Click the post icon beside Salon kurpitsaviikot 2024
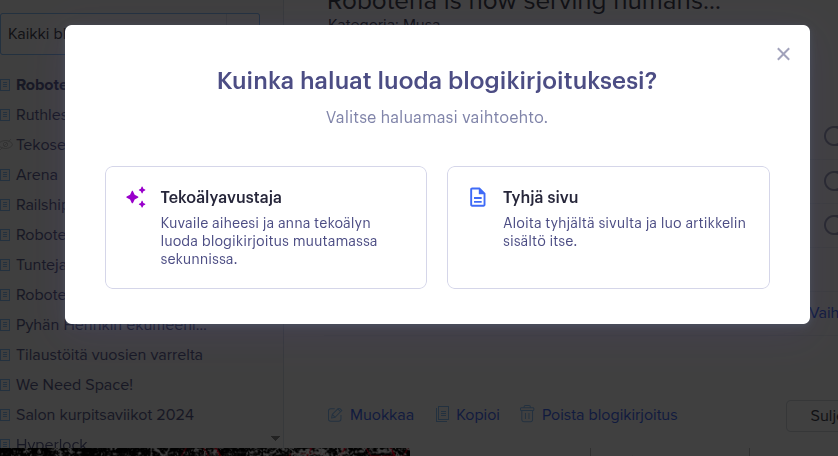This screenshot has height=456, width=838. coord(6,415)
